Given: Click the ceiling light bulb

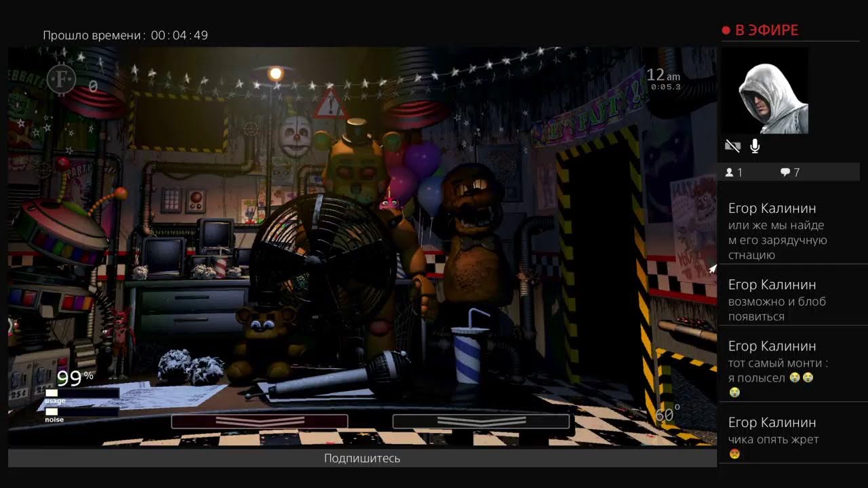Looking at the screenshot, I should coord(275,74).
